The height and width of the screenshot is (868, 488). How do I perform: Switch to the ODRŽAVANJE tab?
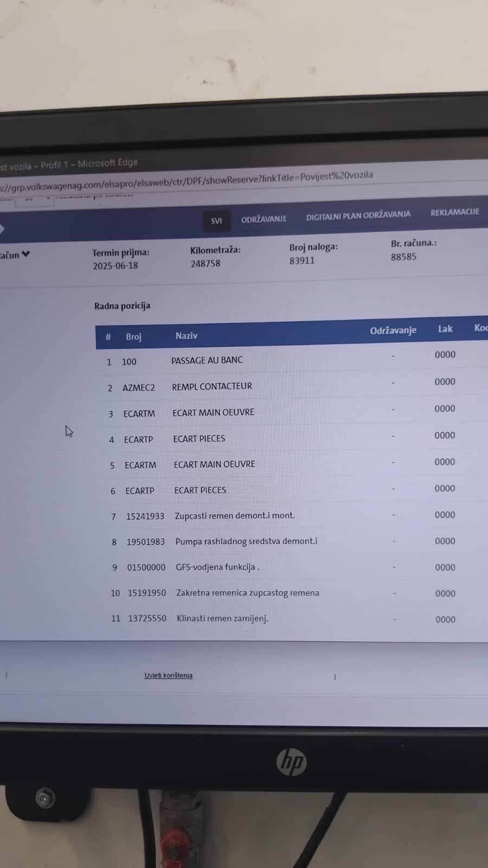(264, 219)
